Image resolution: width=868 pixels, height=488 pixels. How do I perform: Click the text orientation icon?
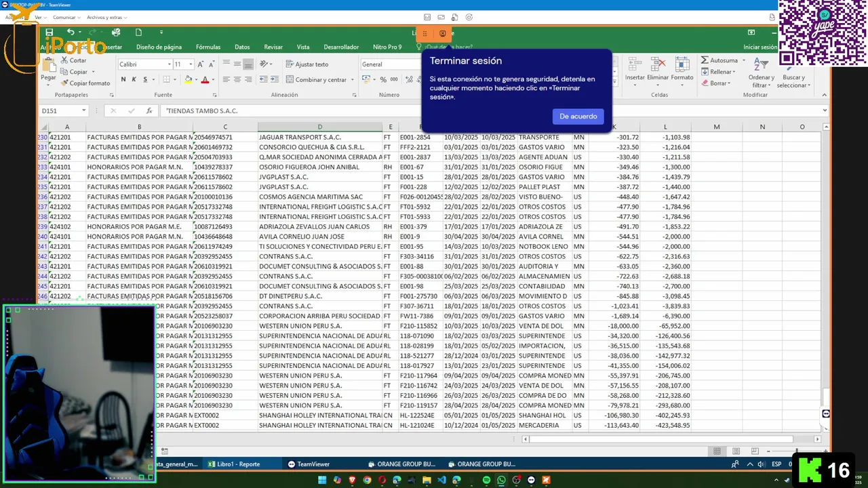pos(264,64)
